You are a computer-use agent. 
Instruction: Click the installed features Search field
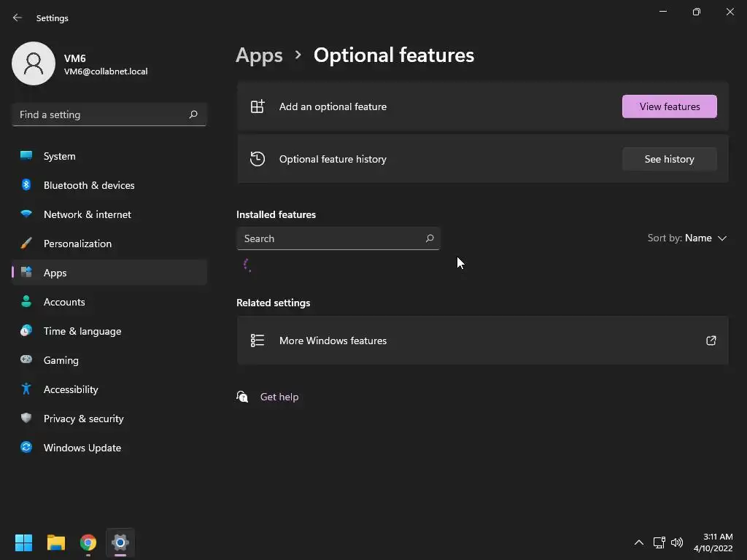(x=330, y=238)
